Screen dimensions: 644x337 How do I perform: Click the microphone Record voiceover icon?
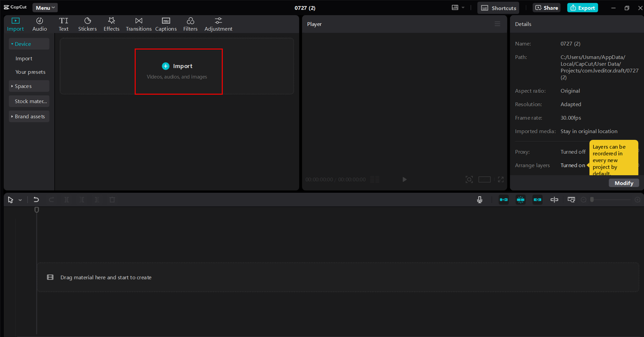coord(480,200)
